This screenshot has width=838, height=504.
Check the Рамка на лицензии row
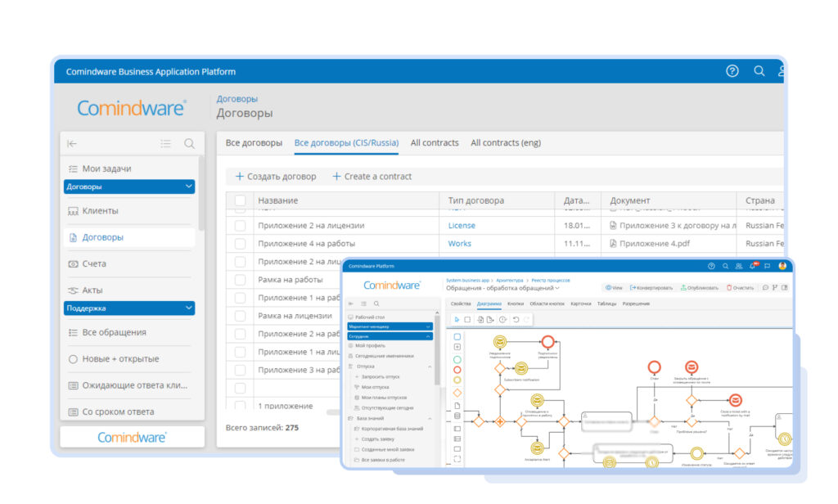[240, 316]
